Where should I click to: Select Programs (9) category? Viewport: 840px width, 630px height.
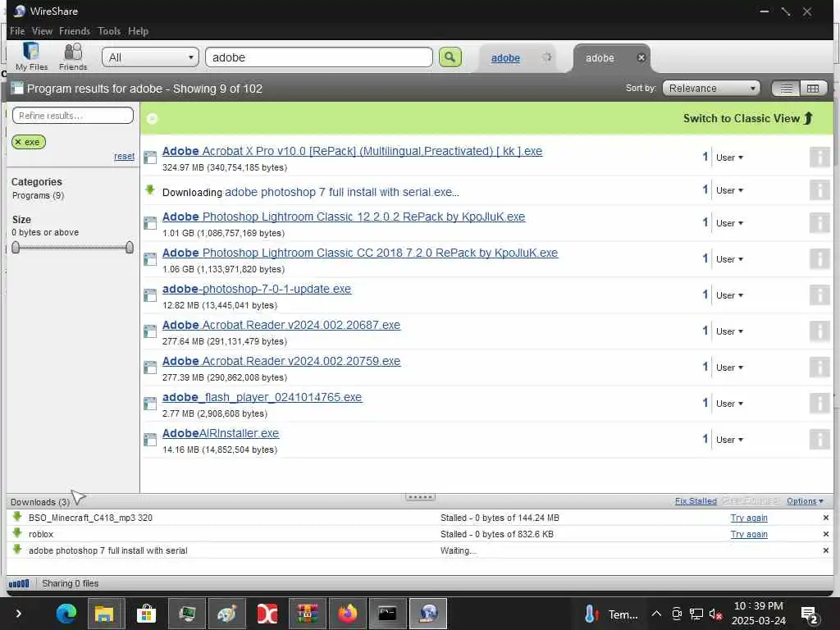click(38, 195)
